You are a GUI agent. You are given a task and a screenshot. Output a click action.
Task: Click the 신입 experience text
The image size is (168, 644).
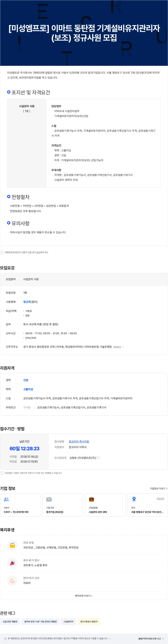[26, 380]
